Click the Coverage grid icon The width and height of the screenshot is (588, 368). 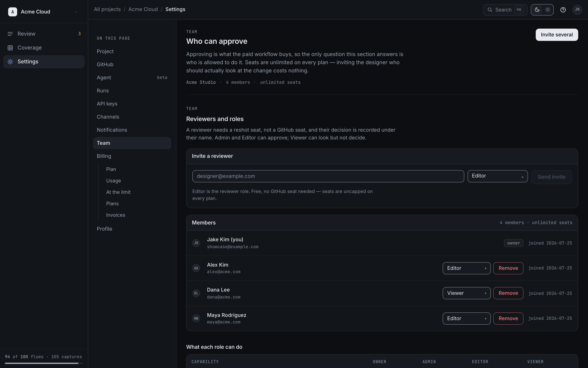point(10,48)
